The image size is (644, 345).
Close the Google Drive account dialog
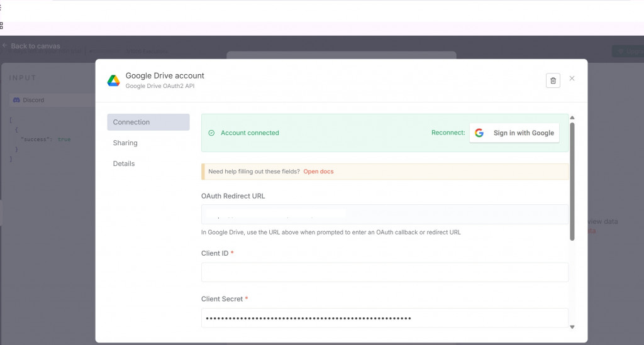(x=572, y=79)
